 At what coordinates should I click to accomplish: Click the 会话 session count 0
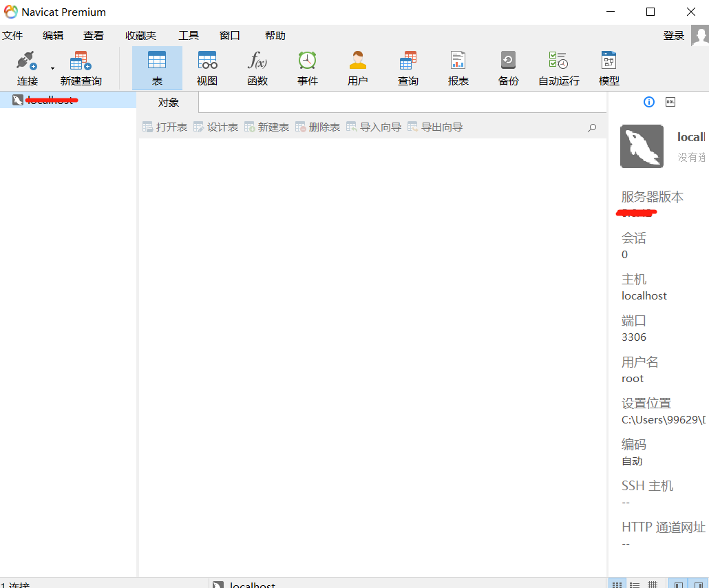(x=624, y=255)
